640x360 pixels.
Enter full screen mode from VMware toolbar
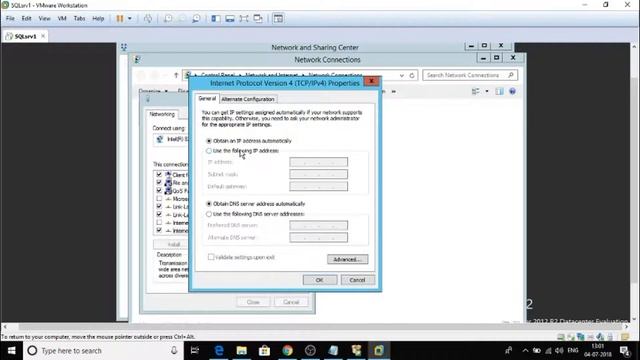pyautogui.click(x=244, y=18)
